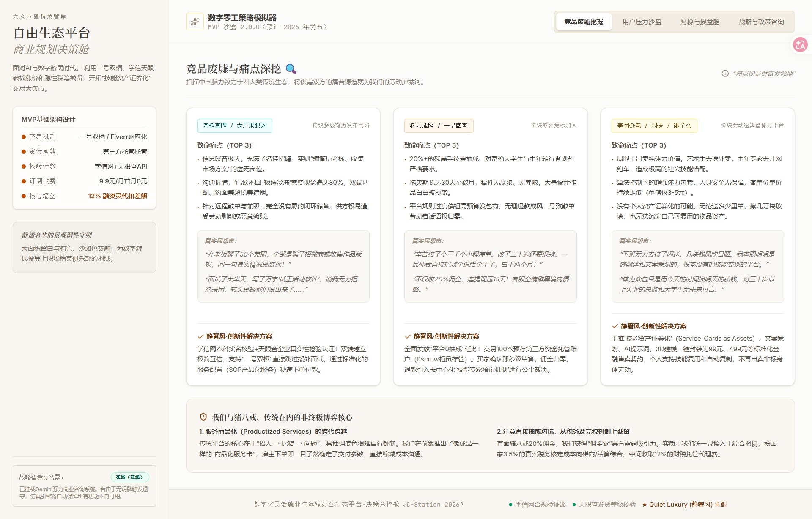Click the 传统威客竞标加入 label
The image size is (812, 519).
click(554, 125)
